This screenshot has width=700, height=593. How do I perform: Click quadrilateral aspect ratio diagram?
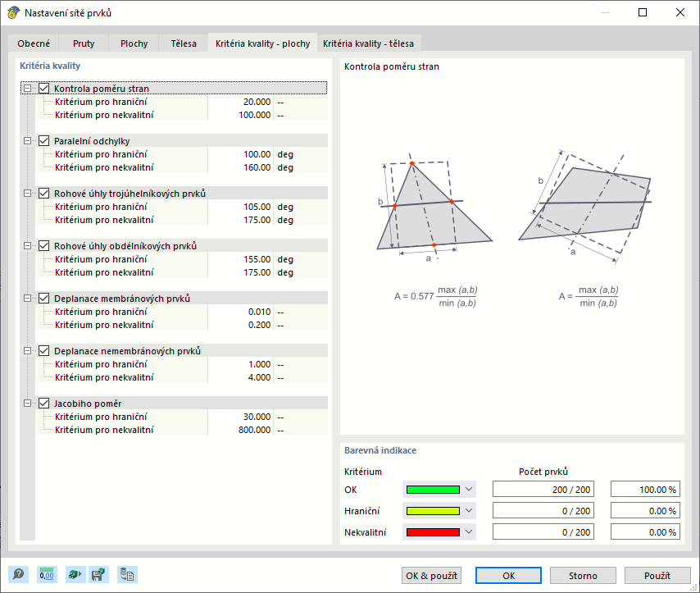[x=584, y=207]
